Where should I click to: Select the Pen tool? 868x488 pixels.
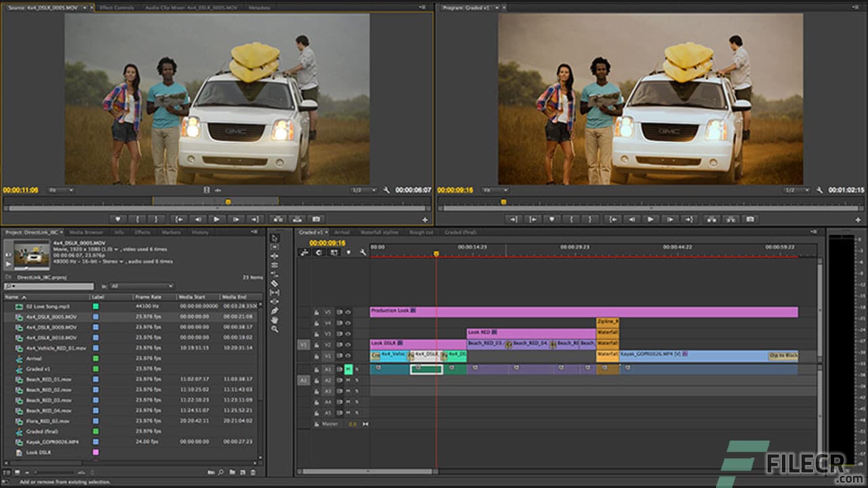(275, 312)
